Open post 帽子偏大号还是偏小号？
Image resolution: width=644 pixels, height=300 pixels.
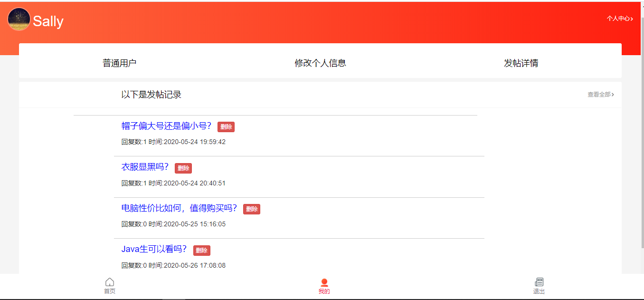point(166,126)
